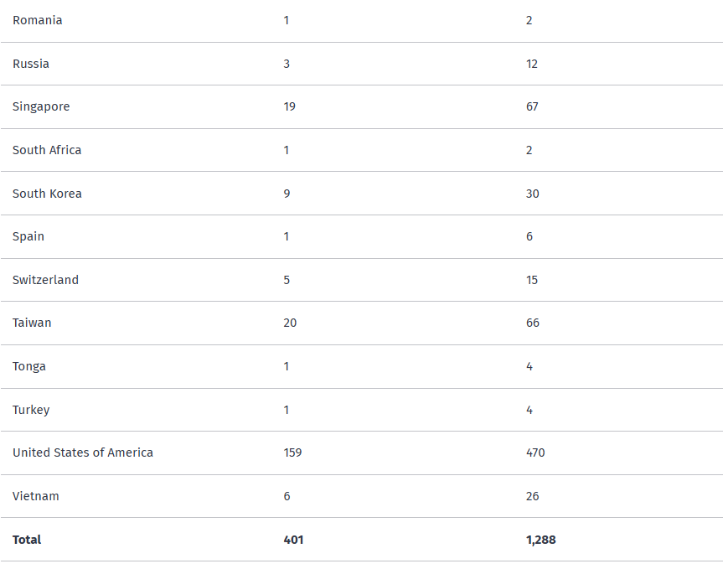The image size is (728, 569).
Task: Click the Tonga country name
Action: [x=29, y=366]
